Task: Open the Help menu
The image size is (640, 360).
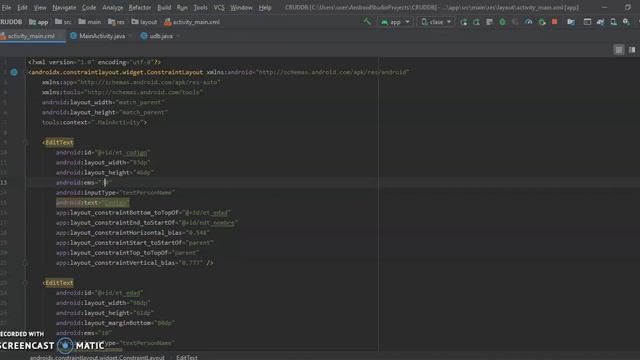Action: click(265, 7)
